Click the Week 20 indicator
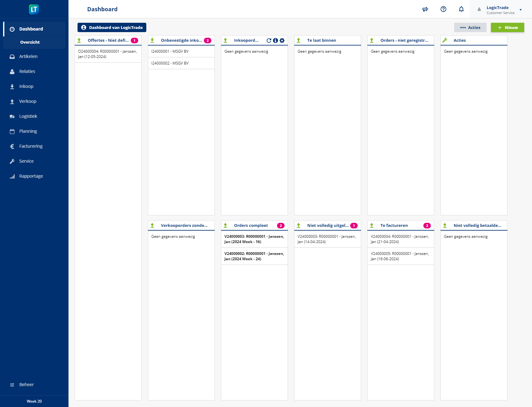This screenshot has width=532, height=407. point(34,401)
